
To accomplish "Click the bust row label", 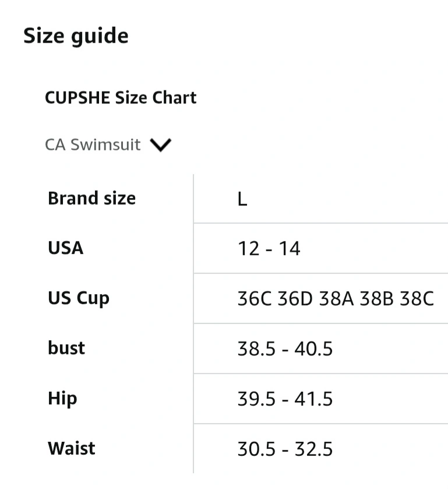I will (x=66, y=348).
